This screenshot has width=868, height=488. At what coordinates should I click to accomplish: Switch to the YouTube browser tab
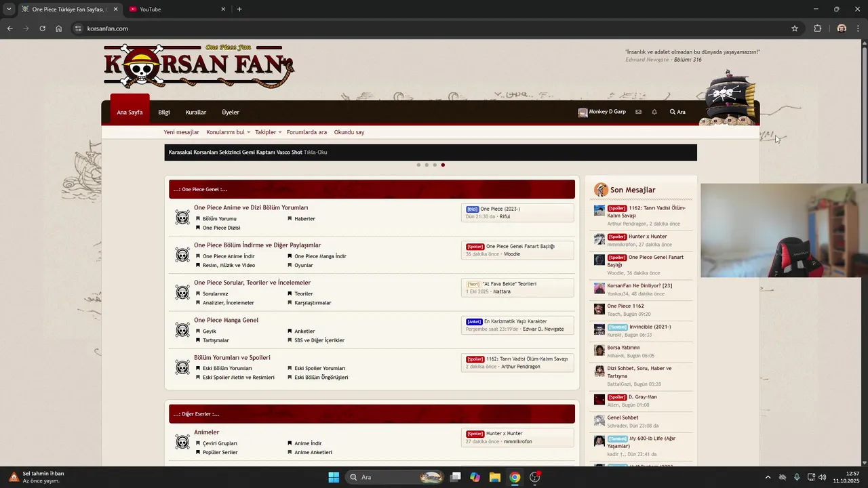click(178, 9)
